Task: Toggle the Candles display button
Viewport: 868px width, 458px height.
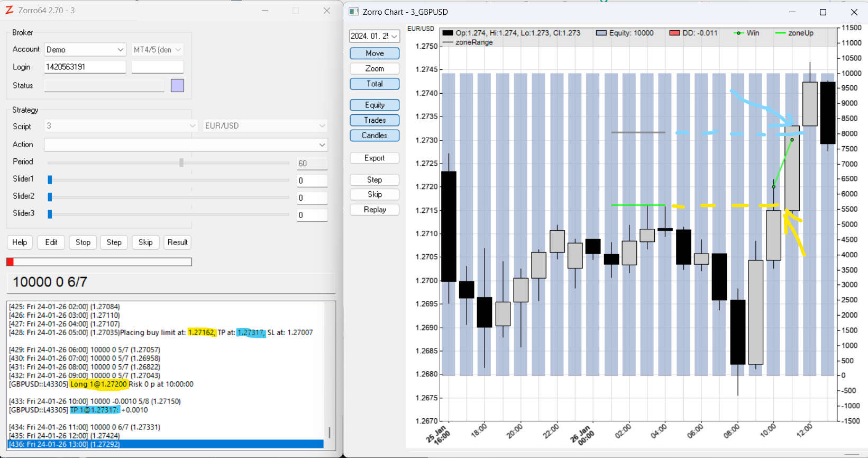Action: 374,136
